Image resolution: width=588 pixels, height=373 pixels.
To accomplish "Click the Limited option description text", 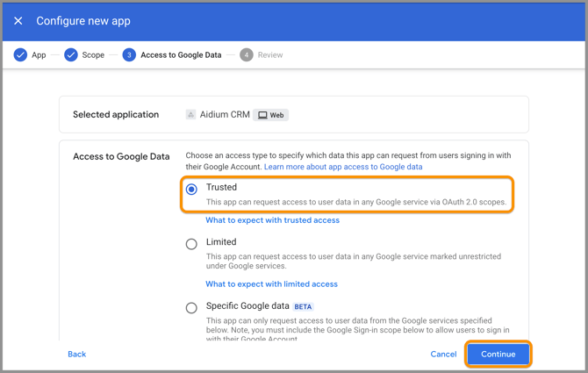I will [354, 262].
